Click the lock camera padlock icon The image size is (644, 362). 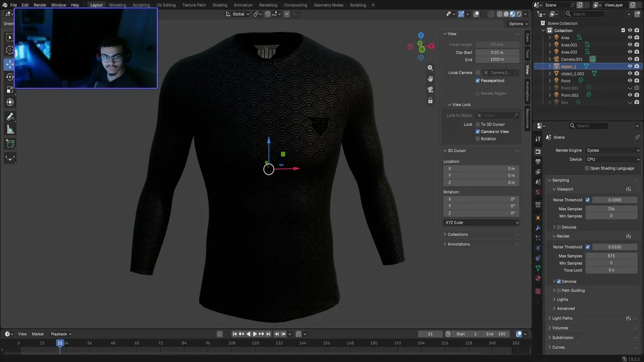[x=430, y=101]
